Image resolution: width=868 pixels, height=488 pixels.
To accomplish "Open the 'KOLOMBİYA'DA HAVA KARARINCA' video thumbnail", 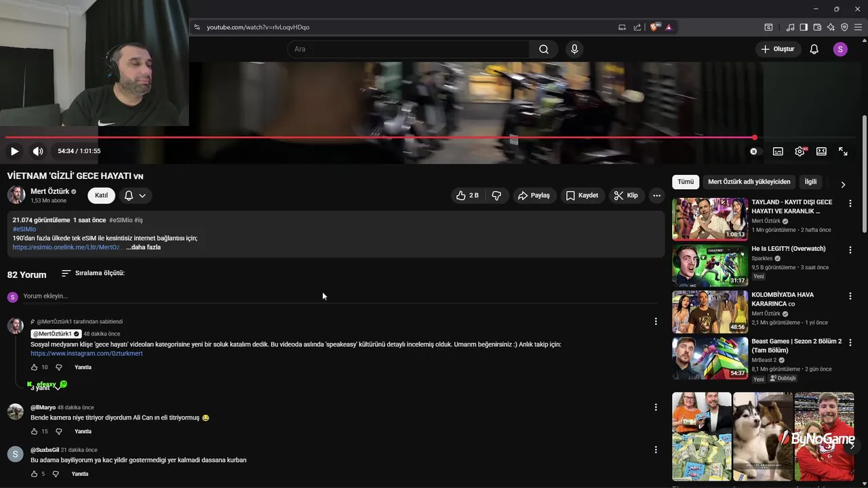I will point(710,312).
